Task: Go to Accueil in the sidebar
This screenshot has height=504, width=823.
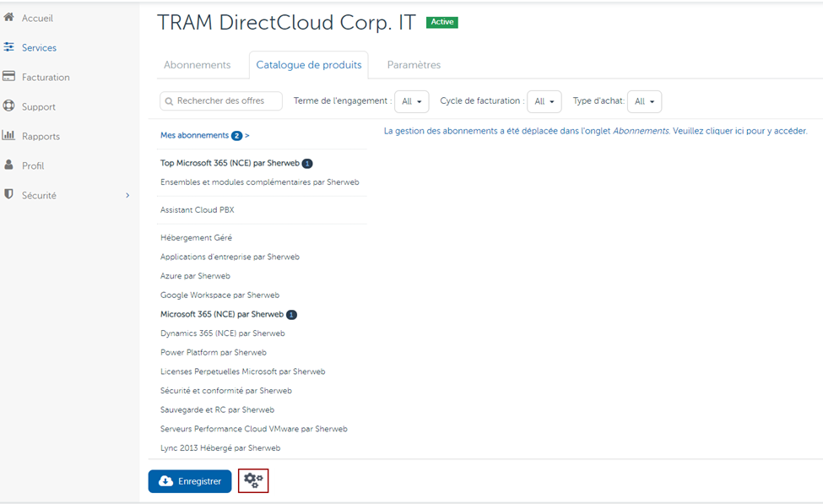Action: click(x=37, y=18)
